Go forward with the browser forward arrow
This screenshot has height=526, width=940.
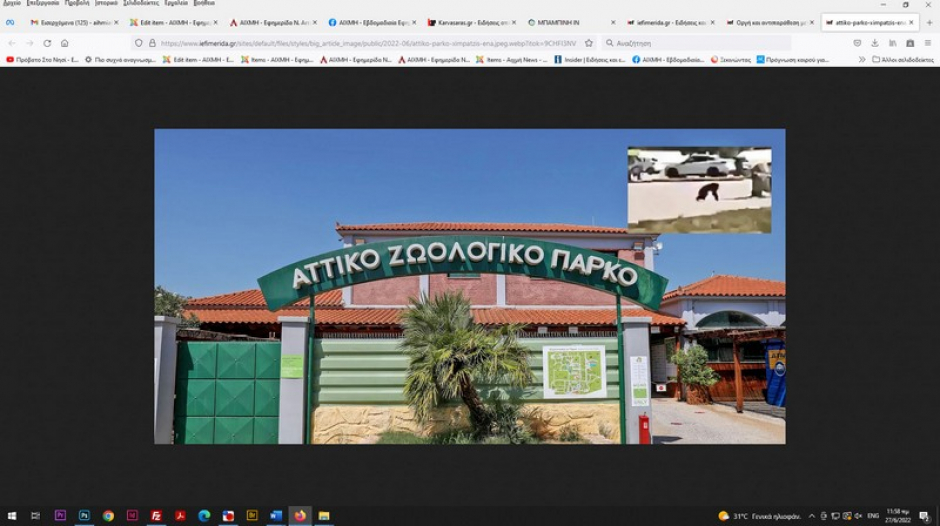click(29, 43)
